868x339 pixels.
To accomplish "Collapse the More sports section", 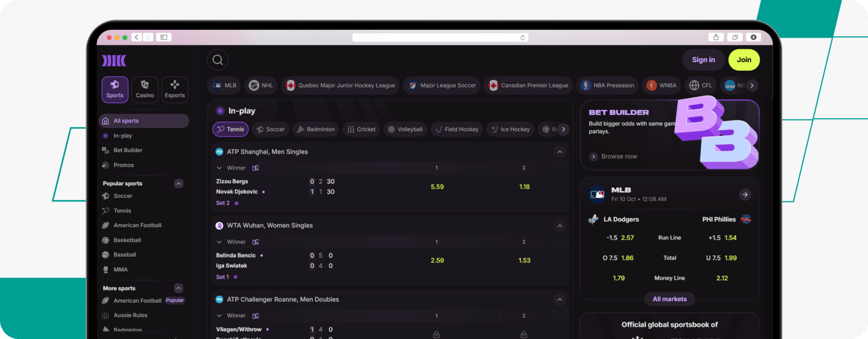I will pyautogui.click(x=178, y=288).
